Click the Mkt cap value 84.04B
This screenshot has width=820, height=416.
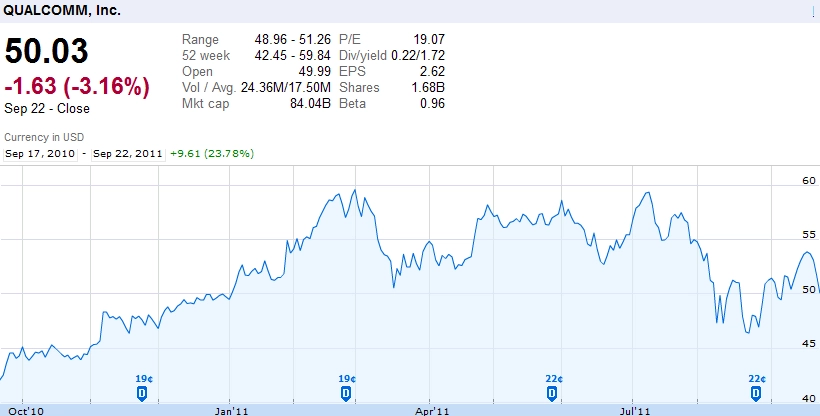point(311,104)
